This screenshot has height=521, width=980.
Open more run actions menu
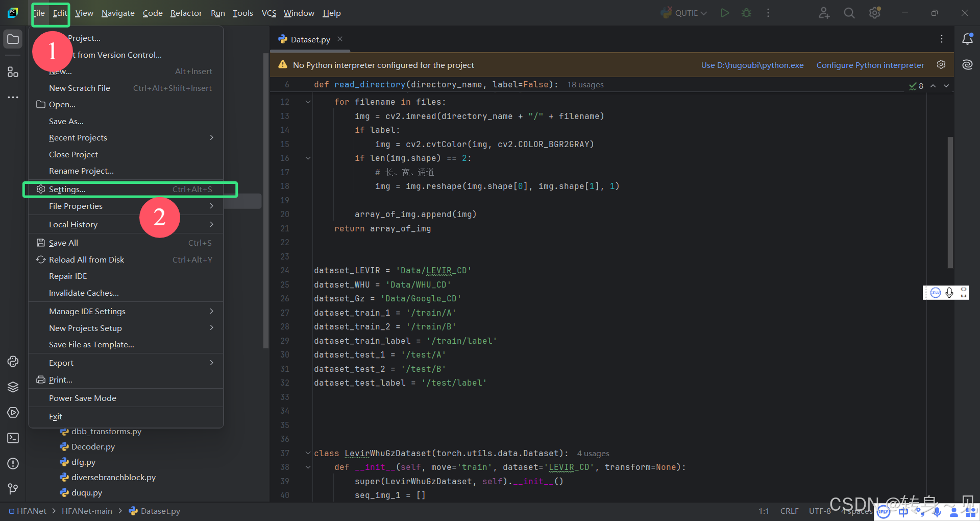coord(768,13)
